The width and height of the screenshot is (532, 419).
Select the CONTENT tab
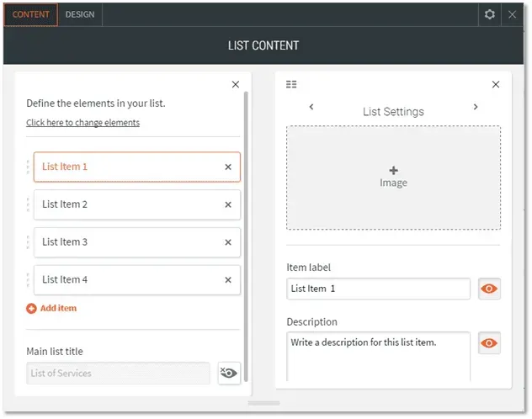point(31,14)
